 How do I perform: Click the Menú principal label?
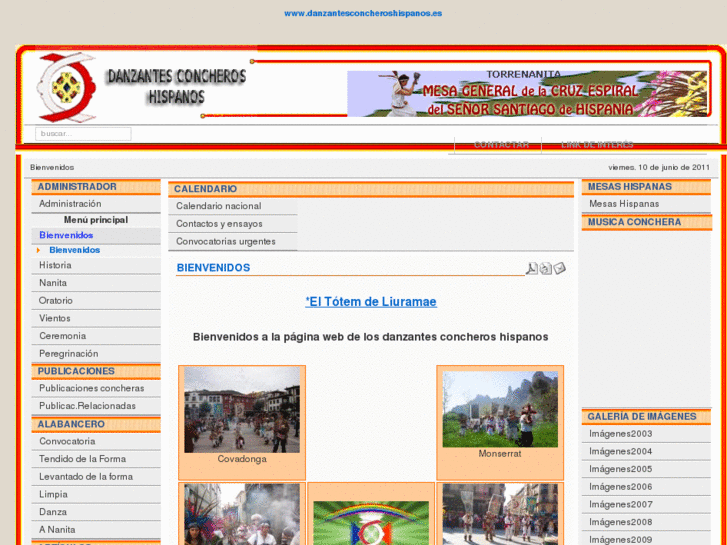(x=96, y=220)
